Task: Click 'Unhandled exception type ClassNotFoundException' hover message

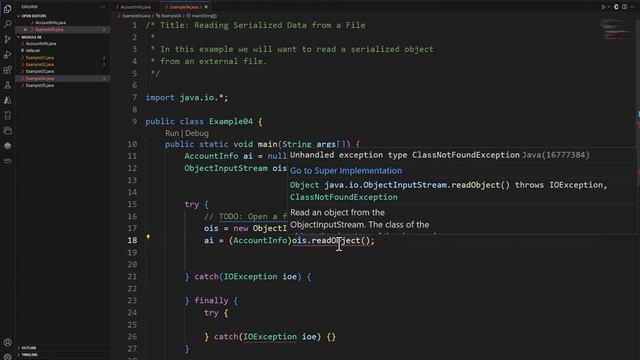Action: pyautogui.click(x=404, y=155)
